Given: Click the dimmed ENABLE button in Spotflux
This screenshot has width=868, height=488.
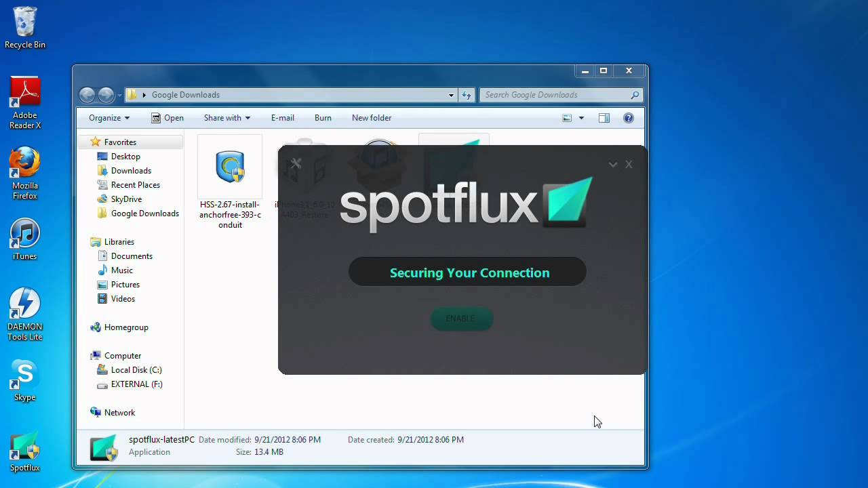Looking at the screenshot, I should click(x=461, y=319).
